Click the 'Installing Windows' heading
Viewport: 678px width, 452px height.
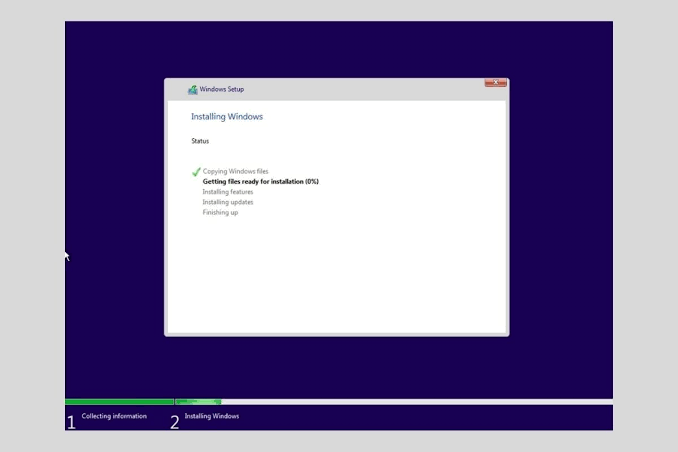(227, 117)
